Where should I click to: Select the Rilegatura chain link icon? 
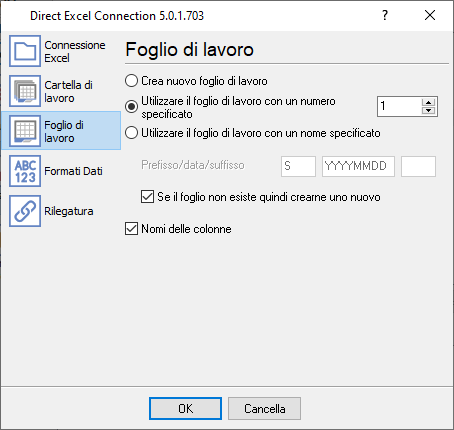click(25, 211)
